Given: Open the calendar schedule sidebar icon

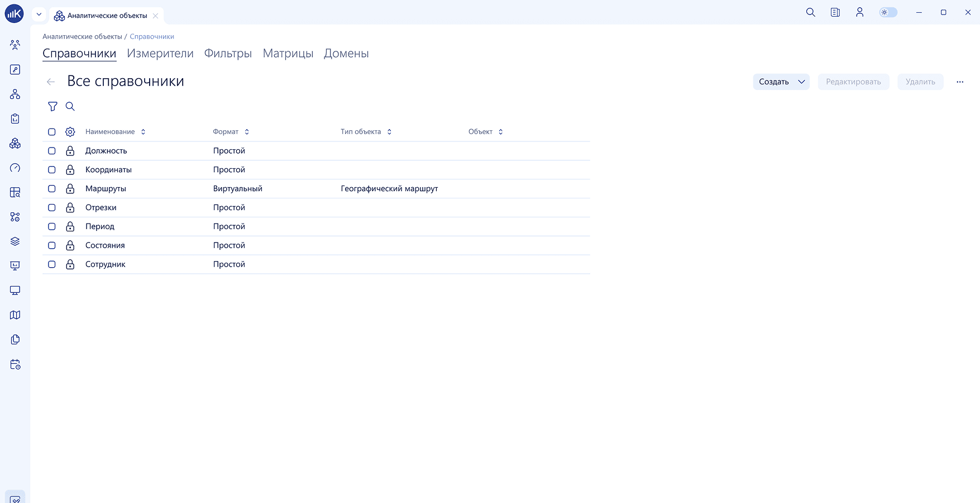Looking at the screenshot, I should point(15,364).
